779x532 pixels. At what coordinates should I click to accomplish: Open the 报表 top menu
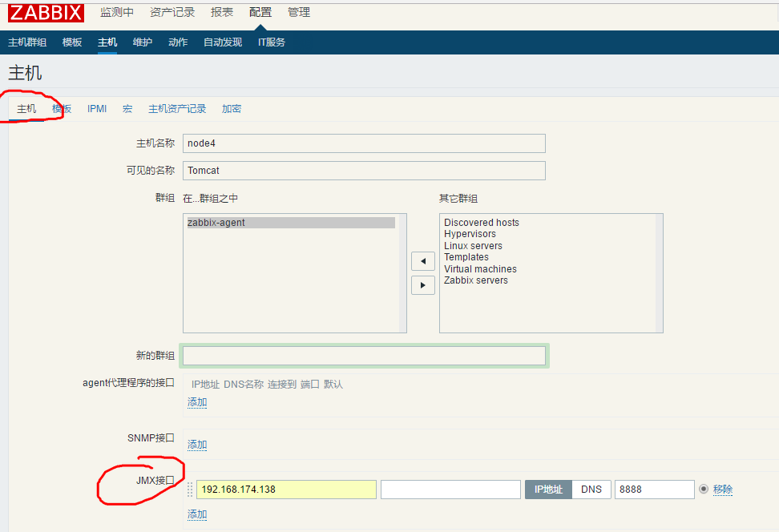221,12
